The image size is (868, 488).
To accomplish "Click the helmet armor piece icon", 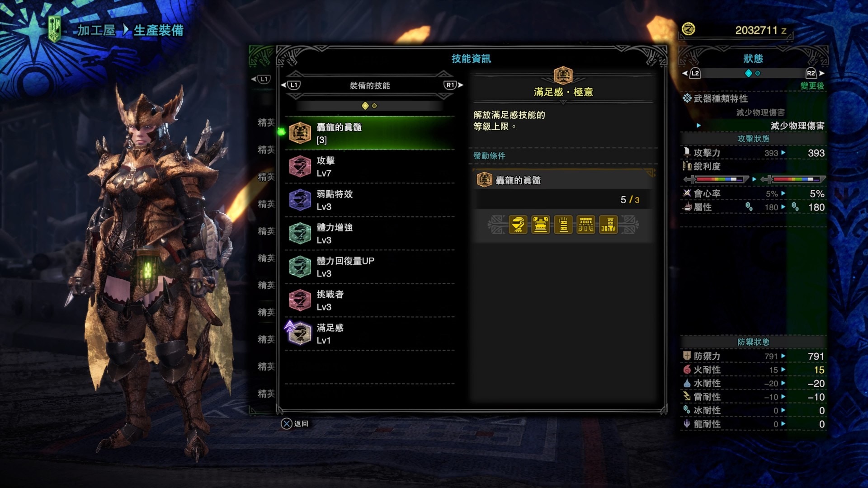I will coord(518,225).
